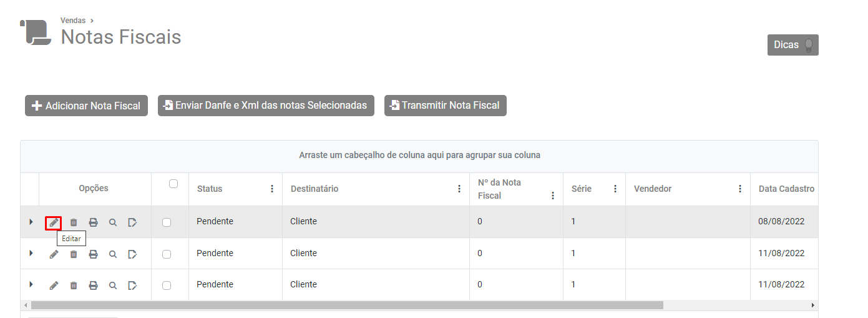Expand the second row details arrow

tap(31, 253)
